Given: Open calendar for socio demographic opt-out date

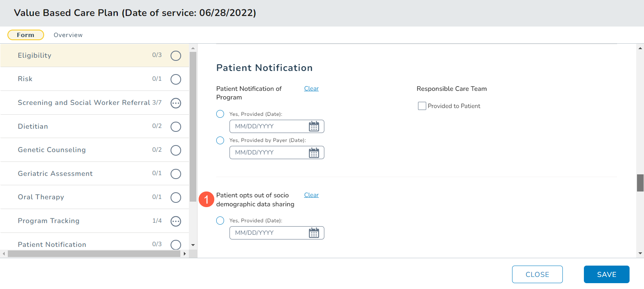Looking at the screenshot, I should click(314, 233).
